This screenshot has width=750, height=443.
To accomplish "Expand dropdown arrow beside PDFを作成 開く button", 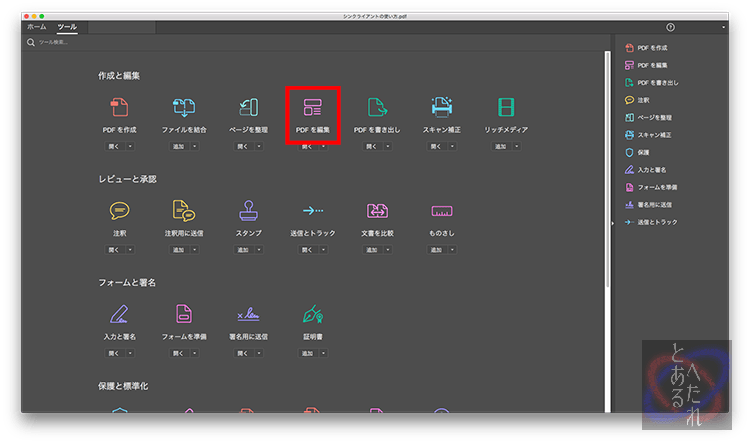I will (130, 146).
